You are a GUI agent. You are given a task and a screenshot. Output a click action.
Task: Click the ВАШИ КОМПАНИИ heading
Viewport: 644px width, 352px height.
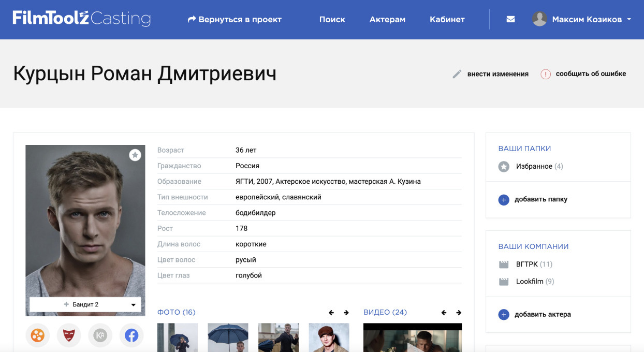(533, 247)
